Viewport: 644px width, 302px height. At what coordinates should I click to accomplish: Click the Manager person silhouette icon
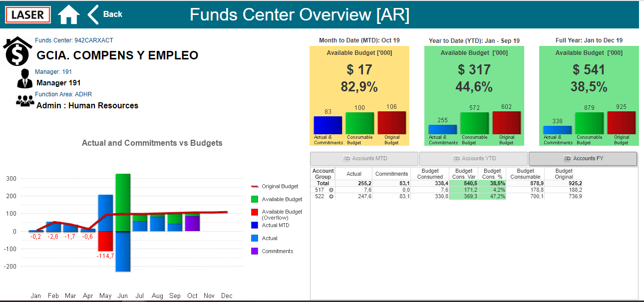coord(24,79)
